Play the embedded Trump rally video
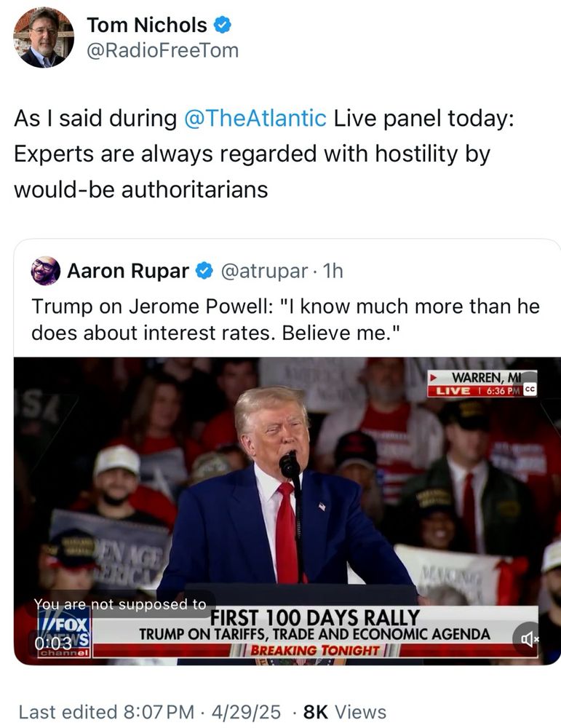 click(x=287, y=511)
